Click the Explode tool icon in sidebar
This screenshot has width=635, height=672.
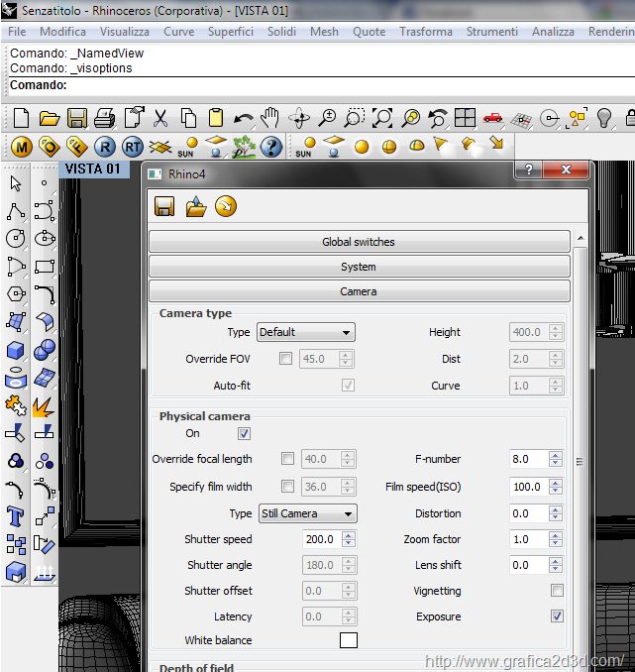point(44,405)
